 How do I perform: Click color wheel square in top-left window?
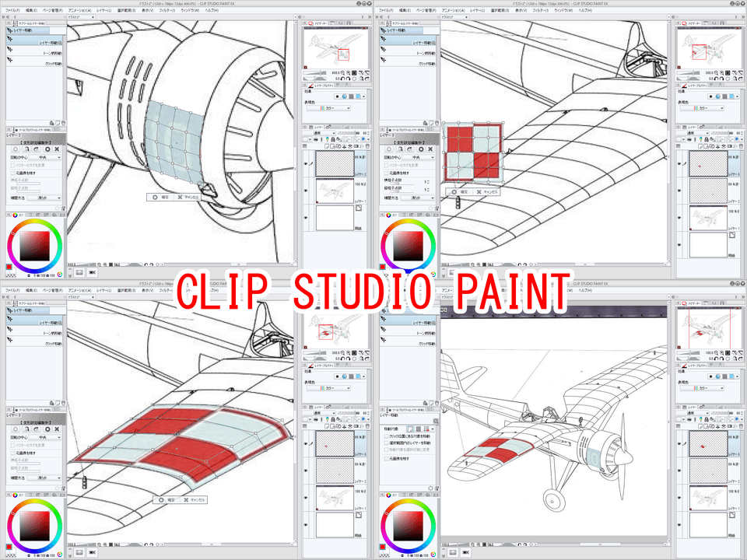coord(34,246)
